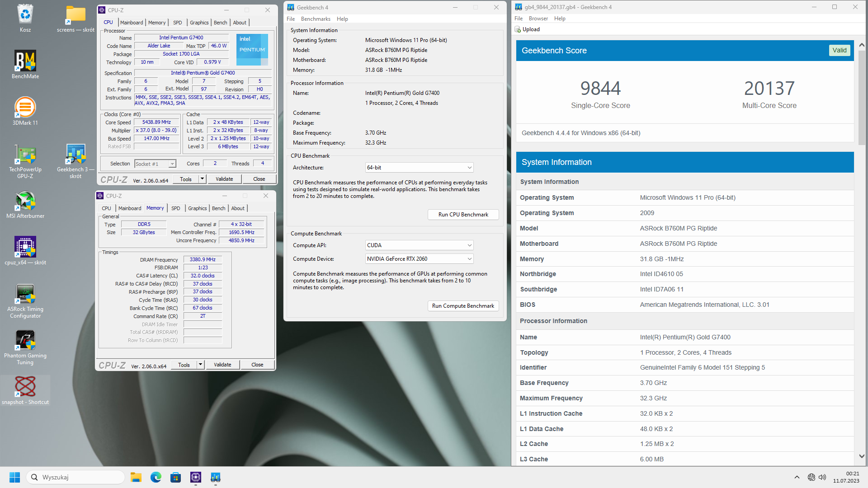The image size is (868, 488).
Task: Open taskbar clock and date
Action: pos(846,477)
